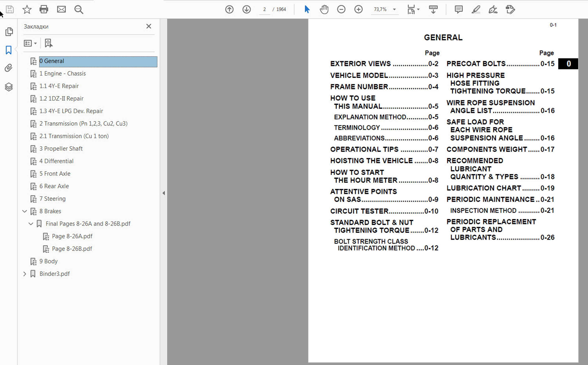Image resolution: width=588 pixels, height=365 pixels.
Task: Toggle the bookmarks panel button
Action: [x=9, y=50]
